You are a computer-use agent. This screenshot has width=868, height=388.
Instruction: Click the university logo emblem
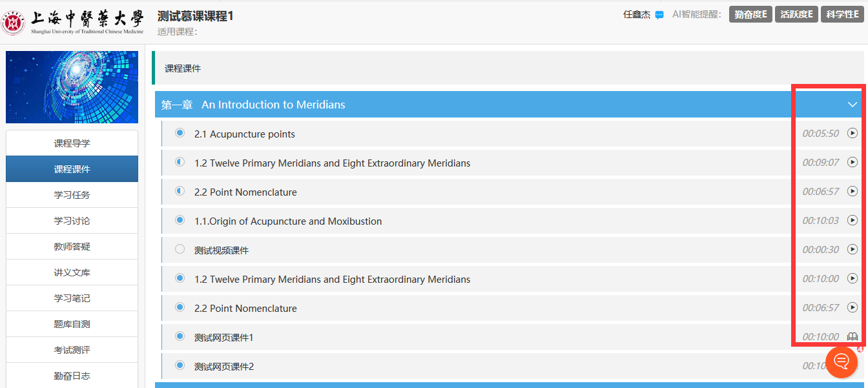point(13,23)
